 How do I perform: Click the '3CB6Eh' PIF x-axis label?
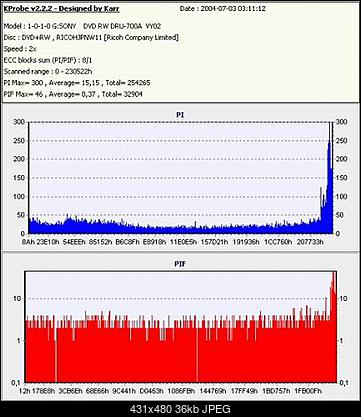coord(70,391)
